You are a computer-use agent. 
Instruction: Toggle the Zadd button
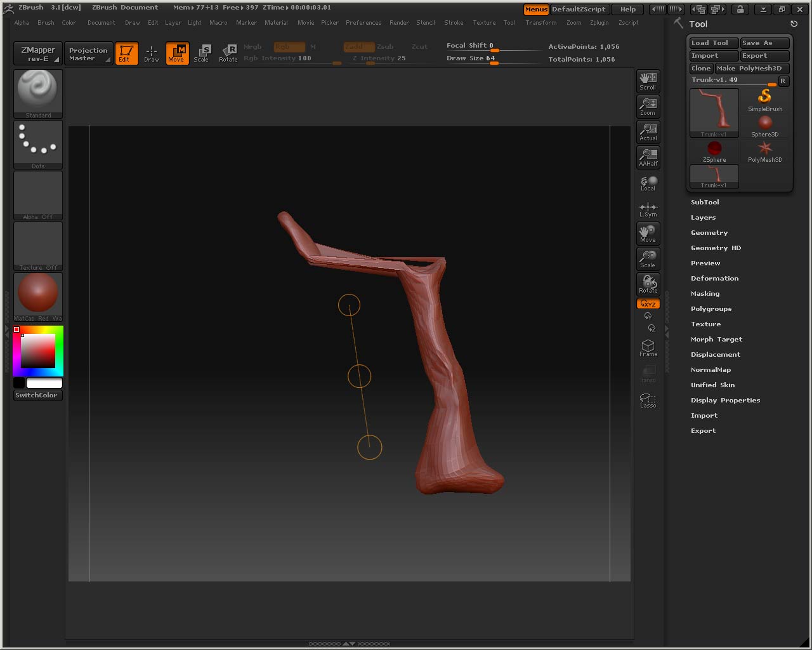pyautogui.click(x=358, y=46)
